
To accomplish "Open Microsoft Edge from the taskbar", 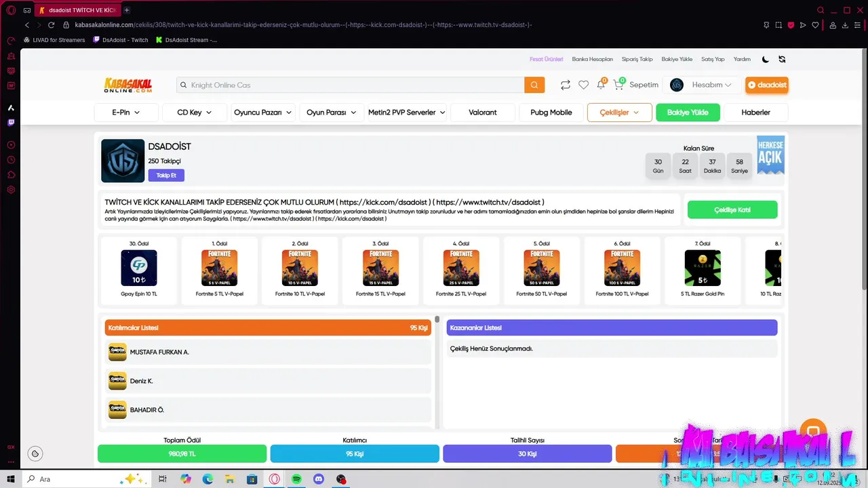I will point(208,479).
